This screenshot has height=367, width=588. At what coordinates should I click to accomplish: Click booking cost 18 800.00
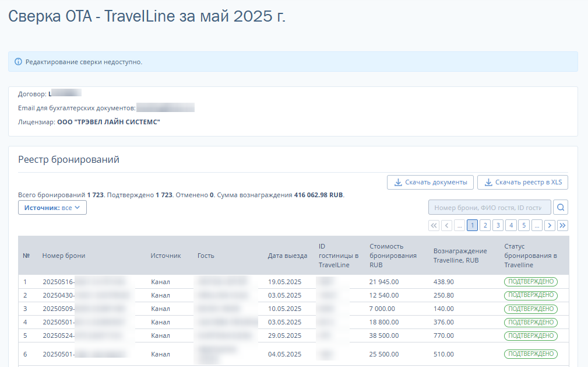[384, 322]
